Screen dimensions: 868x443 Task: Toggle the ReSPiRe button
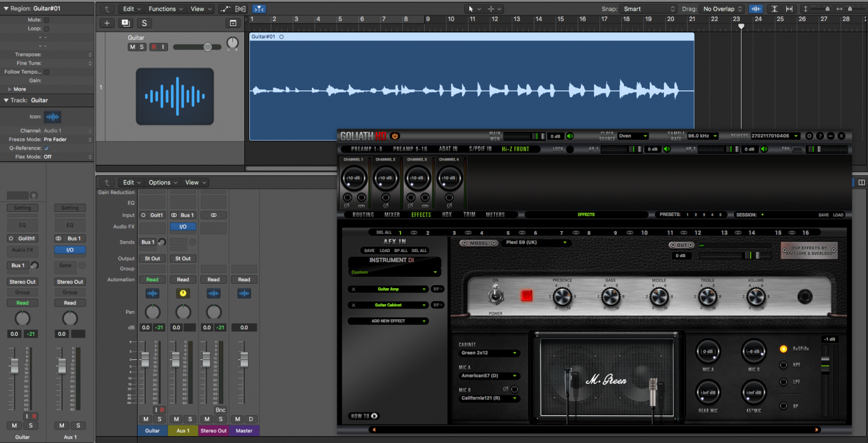click(784, 349)
